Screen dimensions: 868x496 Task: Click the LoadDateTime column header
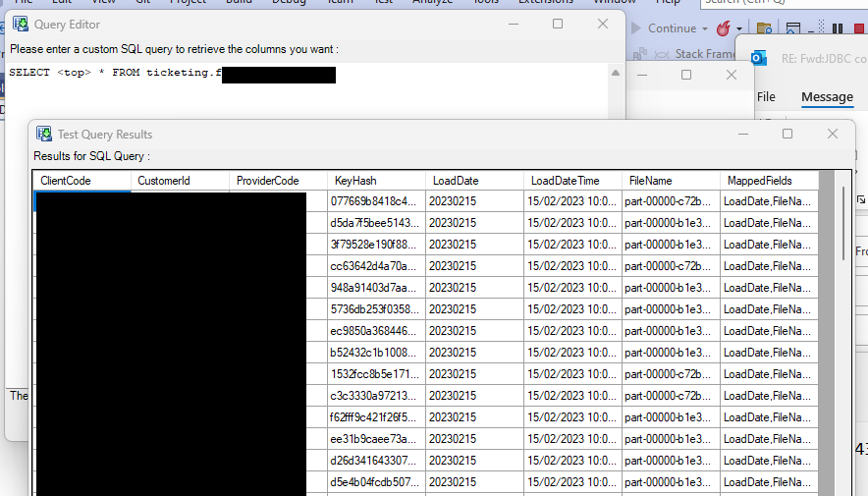[x=572, y=181]
